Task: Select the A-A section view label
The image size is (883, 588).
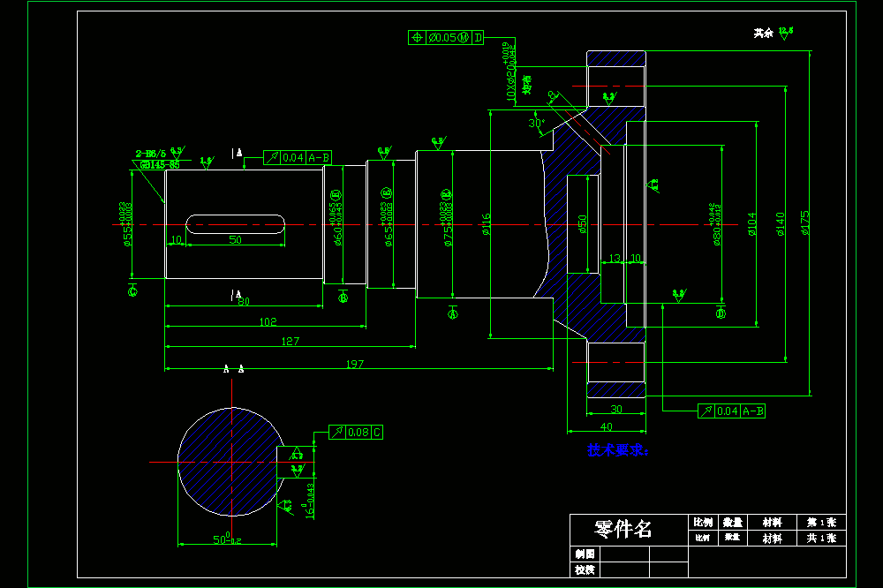Action: [234, 369]
